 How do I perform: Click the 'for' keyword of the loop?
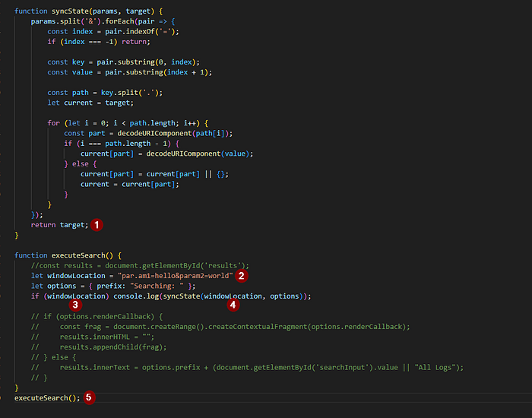[x=54, y=123]
